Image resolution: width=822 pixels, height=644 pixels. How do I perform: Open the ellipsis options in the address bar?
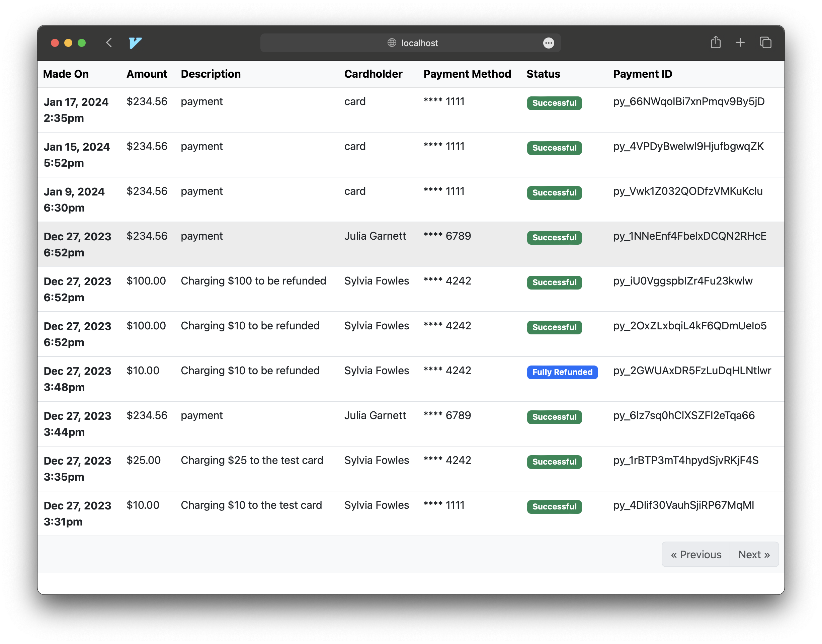(x=549, y=43)
